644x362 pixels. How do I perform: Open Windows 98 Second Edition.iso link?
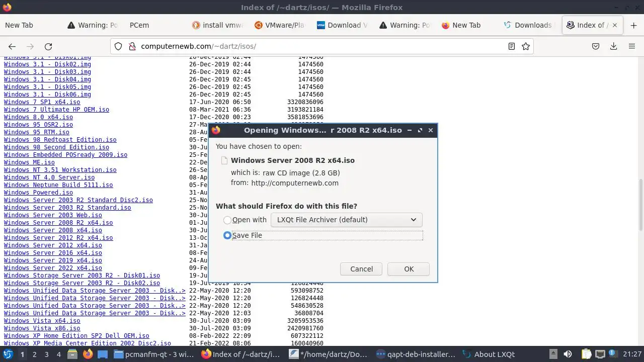[x=56, y=147]
